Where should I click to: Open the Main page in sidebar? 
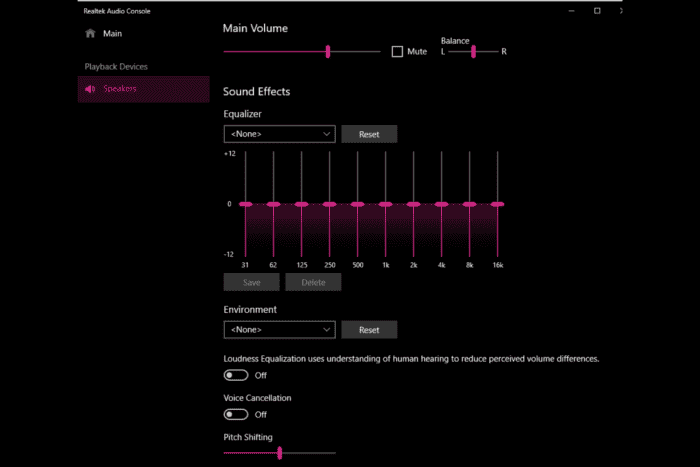(111, 33)
